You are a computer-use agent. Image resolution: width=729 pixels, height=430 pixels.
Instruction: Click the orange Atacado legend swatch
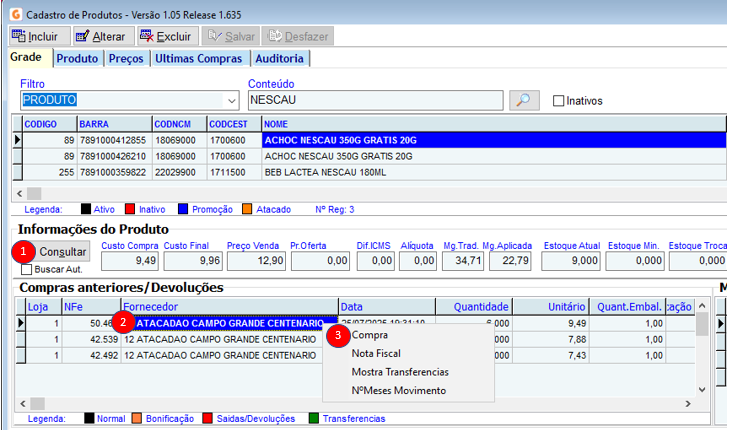[x=247, y=209]
